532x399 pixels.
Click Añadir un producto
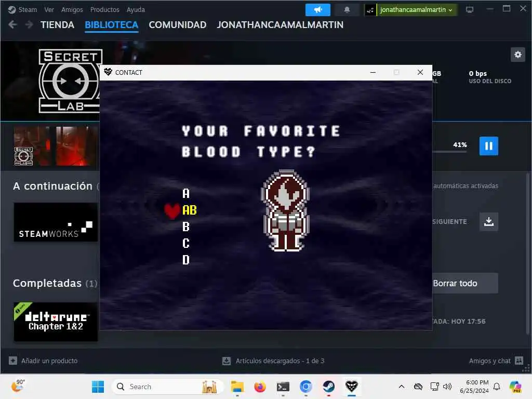(x=43, y=361)
